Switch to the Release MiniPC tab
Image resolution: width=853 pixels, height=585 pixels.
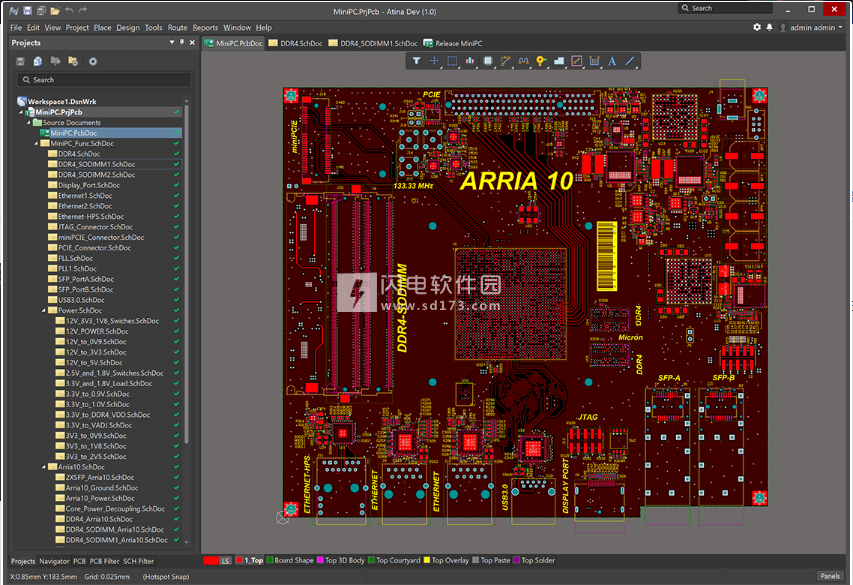(x=453, y=44)
